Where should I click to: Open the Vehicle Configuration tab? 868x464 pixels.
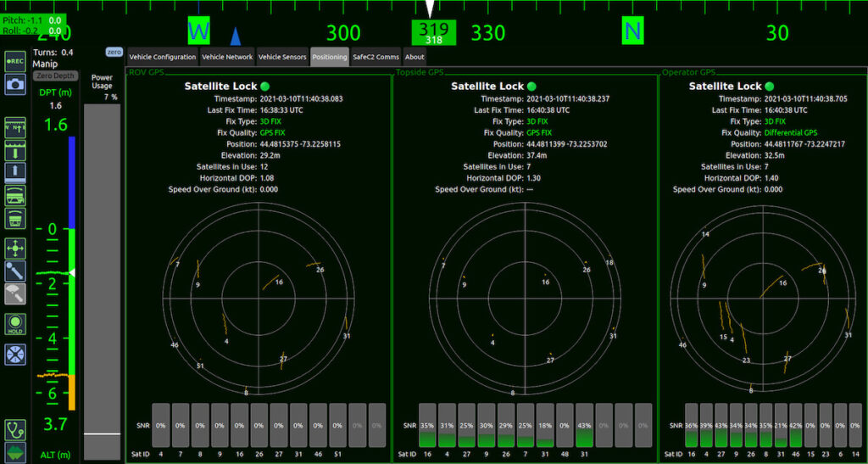click(162, 57)
